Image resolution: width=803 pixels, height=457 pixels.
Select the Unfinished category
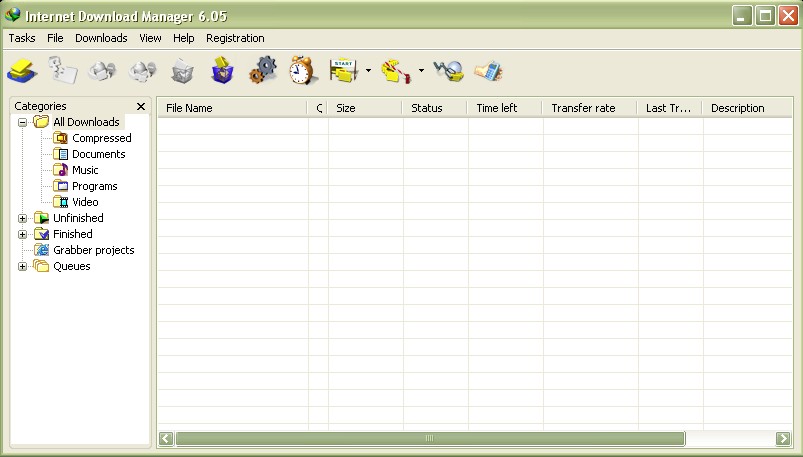pos(78,218)
